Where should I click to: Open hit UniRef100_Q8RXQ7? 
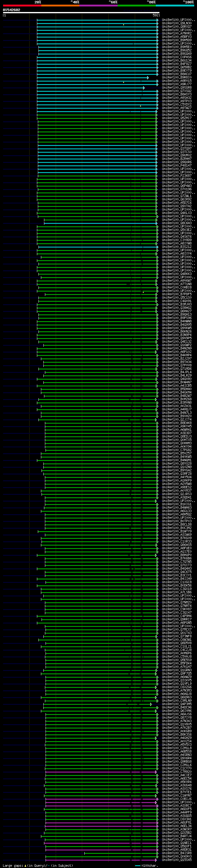pyautogui.click(x=177, y=27)
